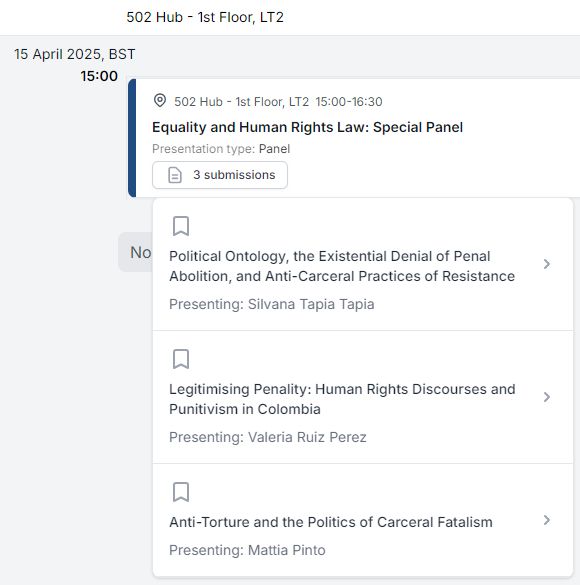
Task: Click the 15:00 time slot marker
Action: click(x=99, y=76)
